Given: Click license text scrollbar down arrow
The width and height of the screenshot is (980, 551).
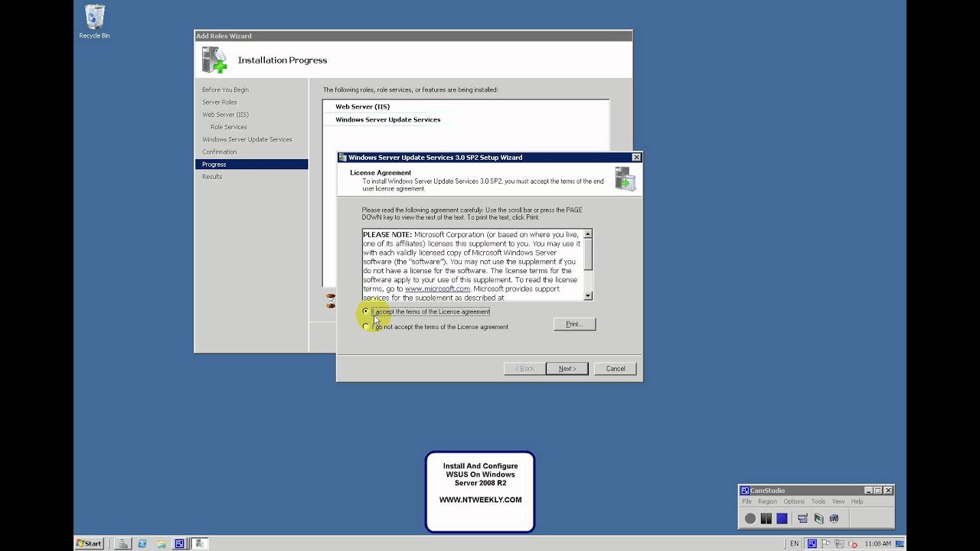Looking at the screenshot, I should click(588, 295).
